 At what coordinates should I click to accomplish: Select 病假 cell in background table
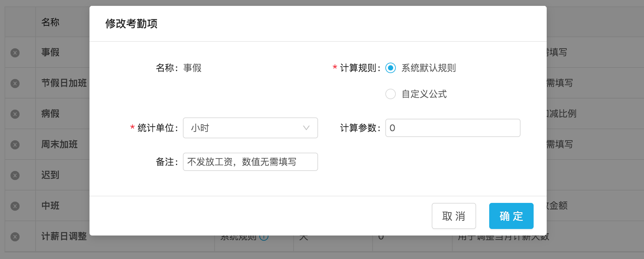tap(50, 114)
